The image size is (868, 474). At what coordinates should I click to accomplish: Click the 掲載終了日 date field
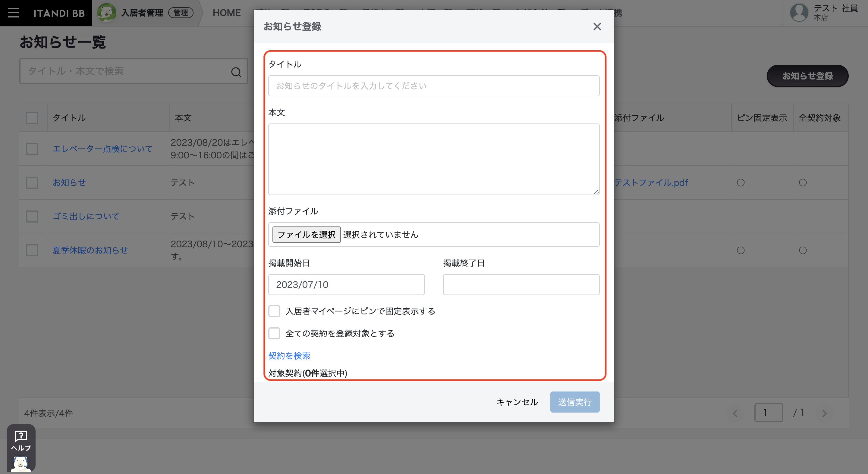click(x=521, y=285)
